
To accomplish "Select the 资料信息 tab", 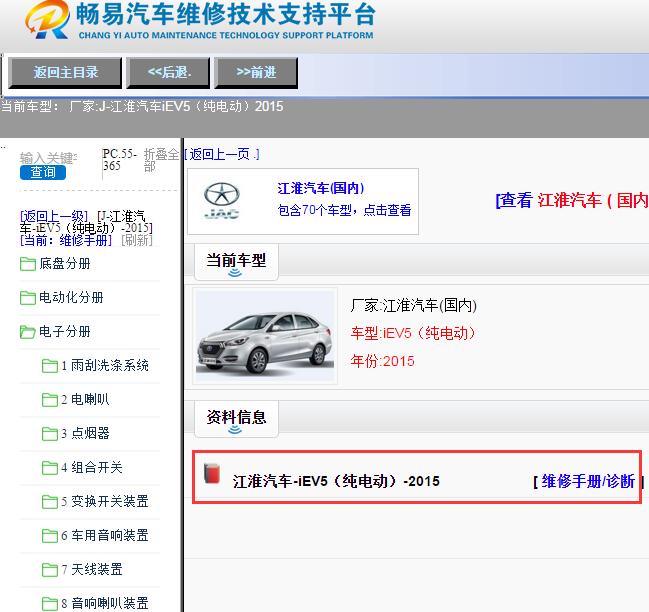I will [236, 419].
